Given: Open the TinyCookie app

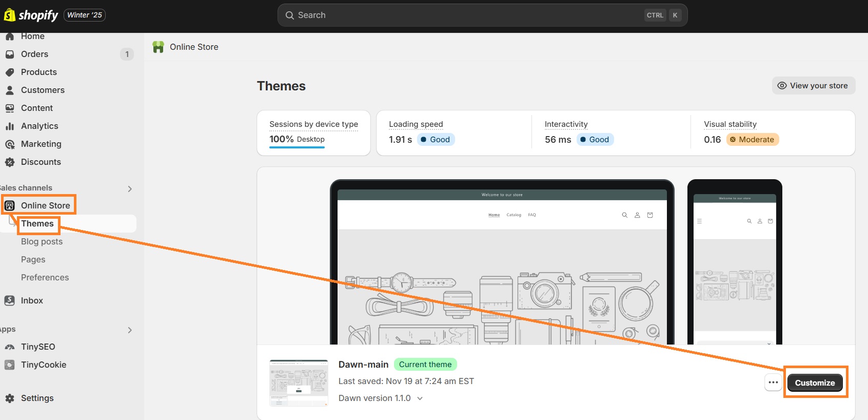Looking at the screenshot, I should click(44, 365).
